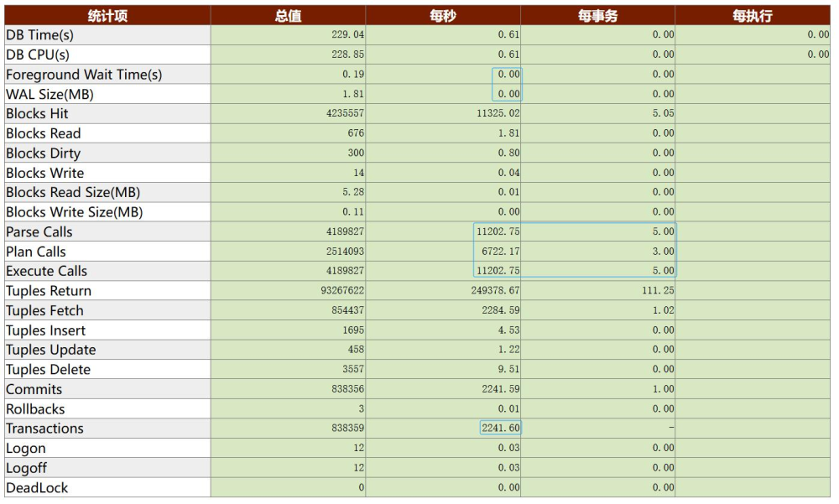839x504 pixels.
Task: Select the Logon row label
Action: coord(26,449)
